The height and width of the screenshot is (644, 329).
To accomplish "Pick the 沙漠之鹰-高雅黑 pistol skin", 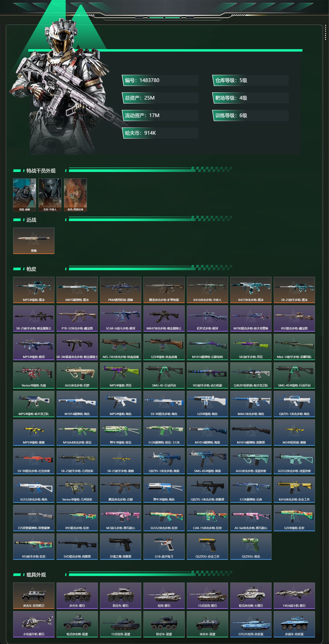I will [x=120, y=546].
